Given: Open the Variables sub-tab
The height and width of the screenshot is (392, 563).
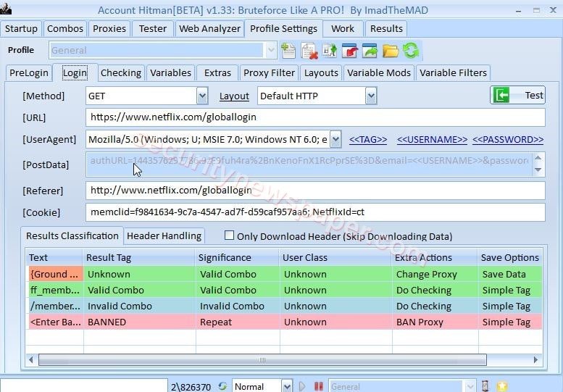Looking at the screenshot, I should click(170, 73).
